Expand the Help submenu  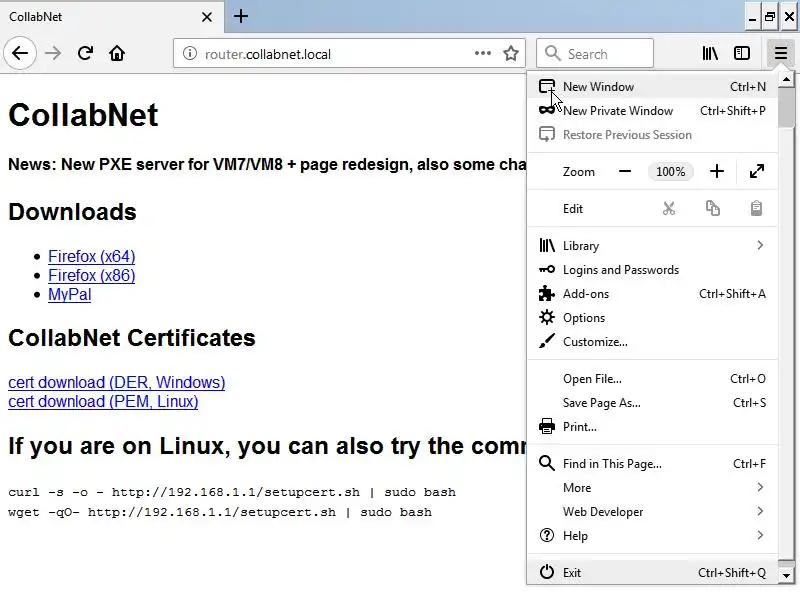click(653, 536)
